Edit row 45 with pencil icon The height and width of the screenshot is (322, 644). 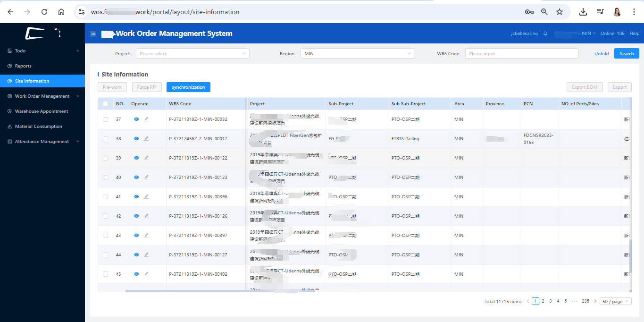[x=146, y=274]
